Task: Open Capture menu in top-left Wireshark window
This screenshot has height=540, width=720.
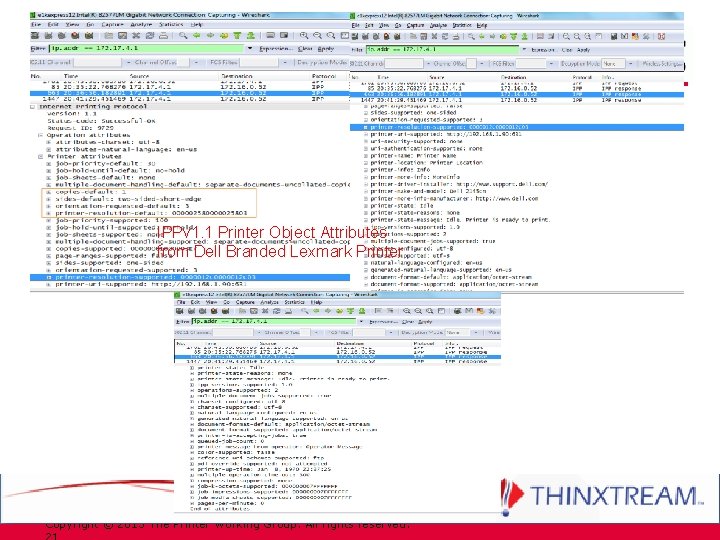Action: [x=112, y=24]
